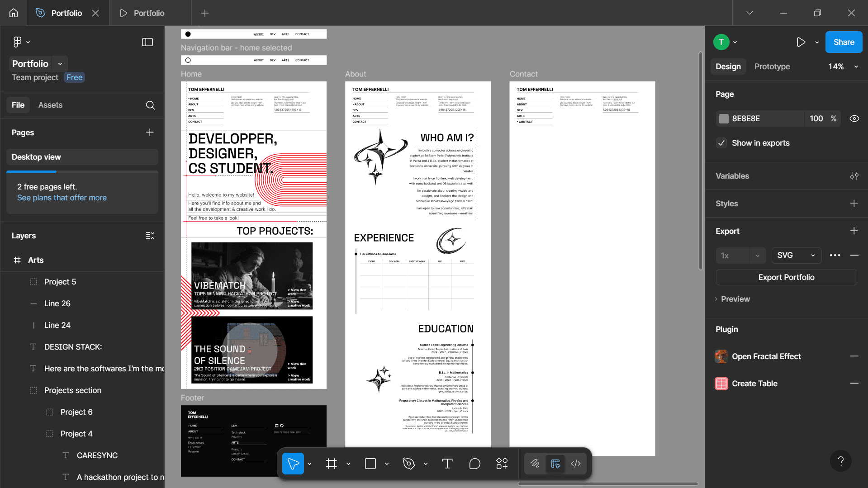Image resolution: width=868 pixels, height=488 pixels.
Task: Select the File tab
Action: (18, 105)
